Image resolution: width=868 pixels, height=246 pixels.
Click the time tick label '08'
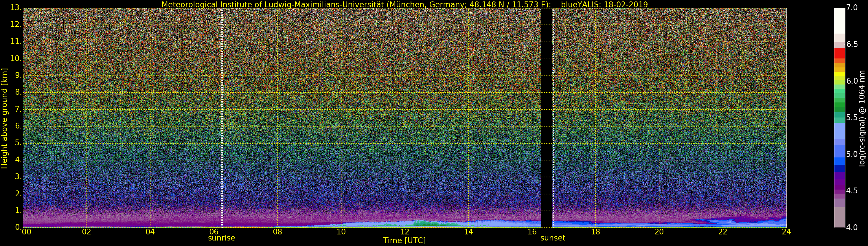click(x=277, y=232)
